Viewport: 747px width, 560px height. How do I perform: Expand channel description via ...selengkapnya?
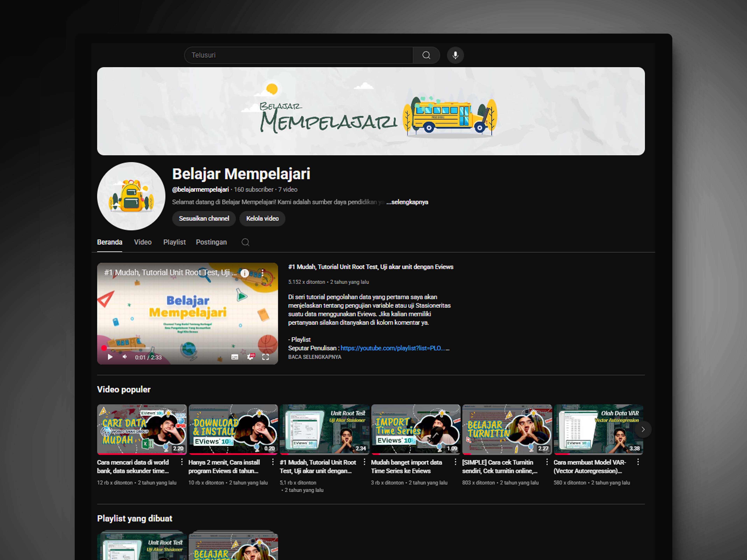[407, 202]
